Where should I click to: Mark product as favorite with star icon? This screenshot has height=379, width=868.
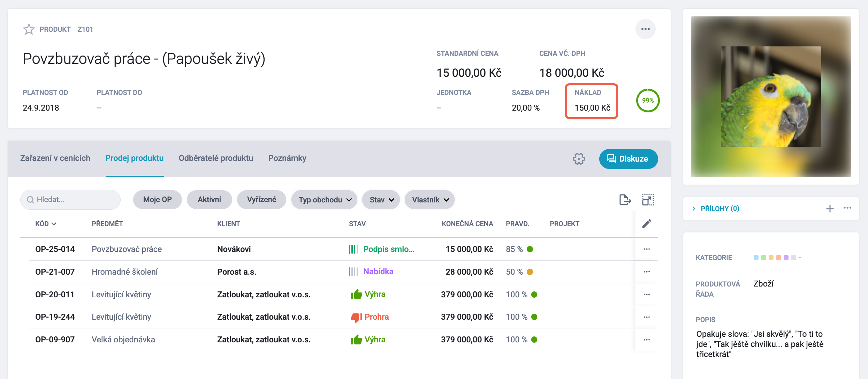tap(29, 29)
